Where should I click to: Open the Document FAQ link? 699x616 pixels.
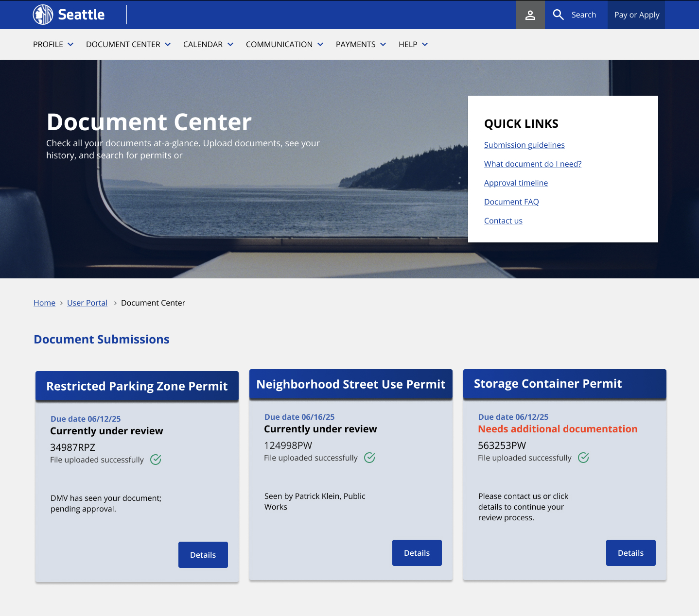tap(511, 202)
